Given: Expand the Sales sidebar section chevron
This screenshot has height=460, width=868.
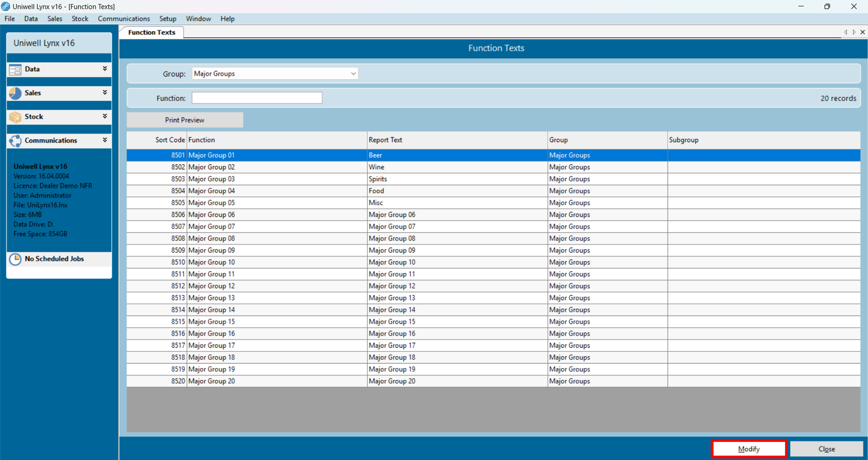Looking at the screenshot, I should tap(105, 92).
